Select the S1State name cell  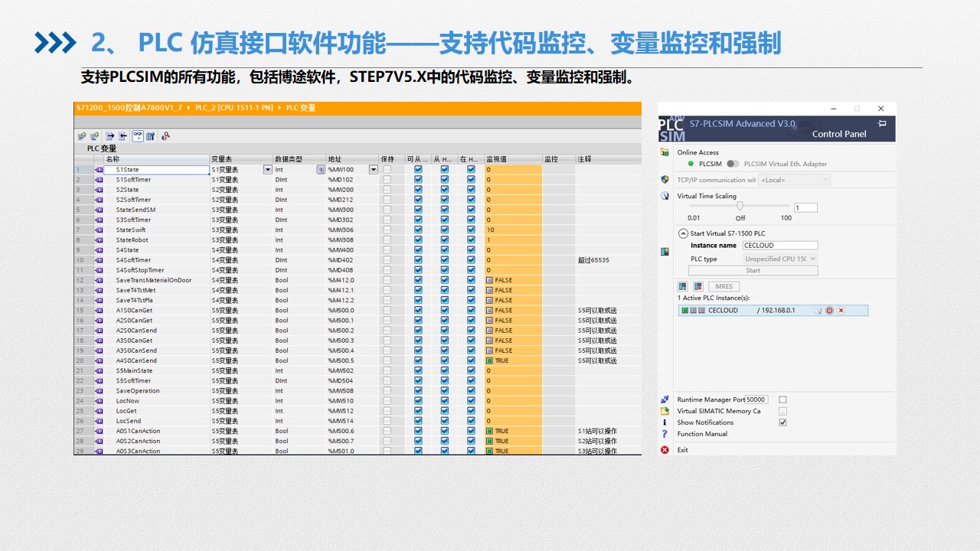point(156,170)
